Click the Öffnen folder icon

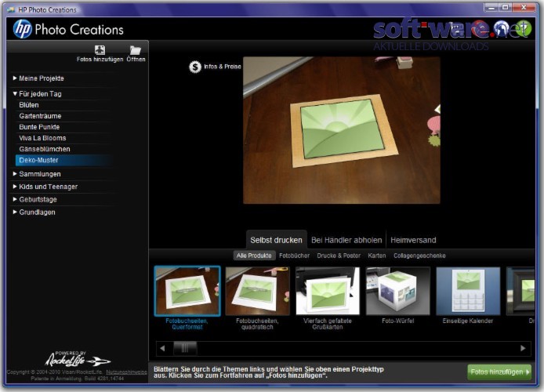[135, 50]
